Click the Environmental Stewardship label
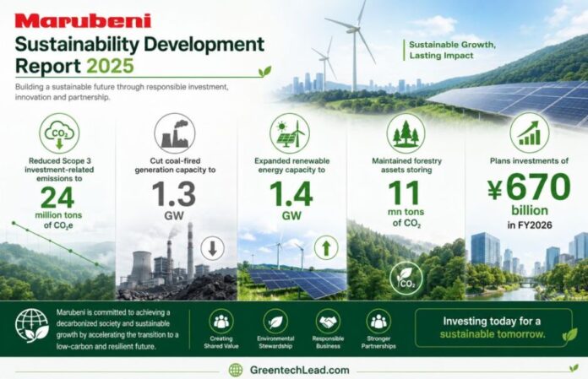 (x=275, y=343)
